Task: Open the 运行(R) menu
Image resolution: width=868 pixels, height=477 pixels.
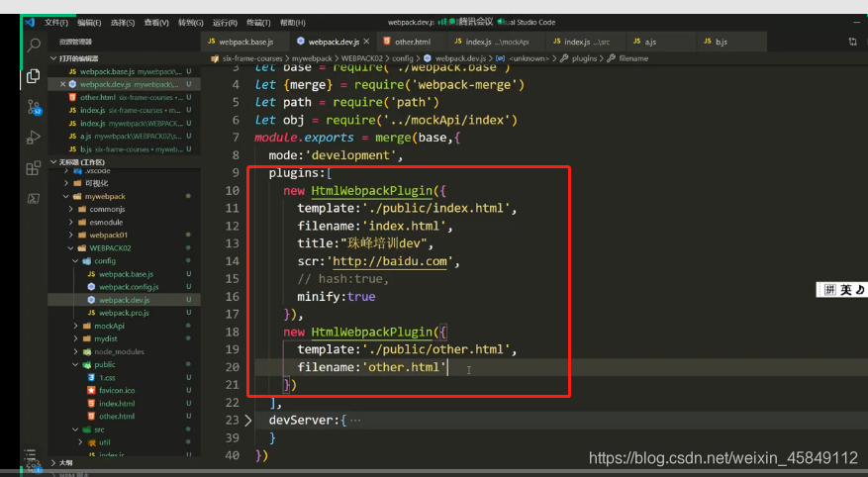Action: [x=225, y=23]
